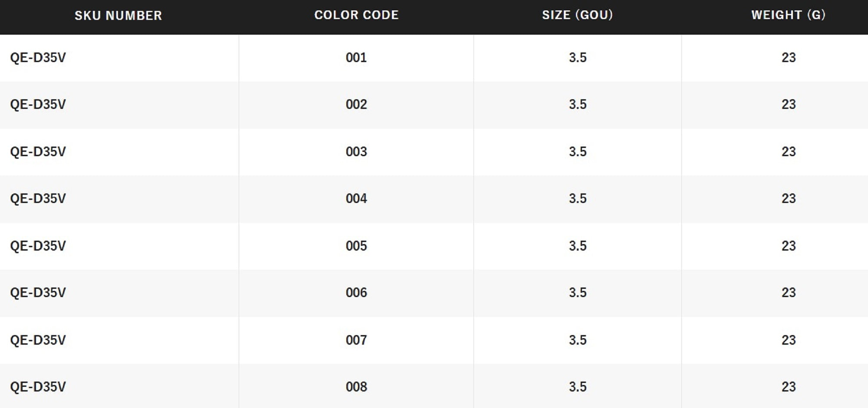The width and height of the screenshot is (868, 408).
Task: Select color code 008 cell
Action: 356,387
